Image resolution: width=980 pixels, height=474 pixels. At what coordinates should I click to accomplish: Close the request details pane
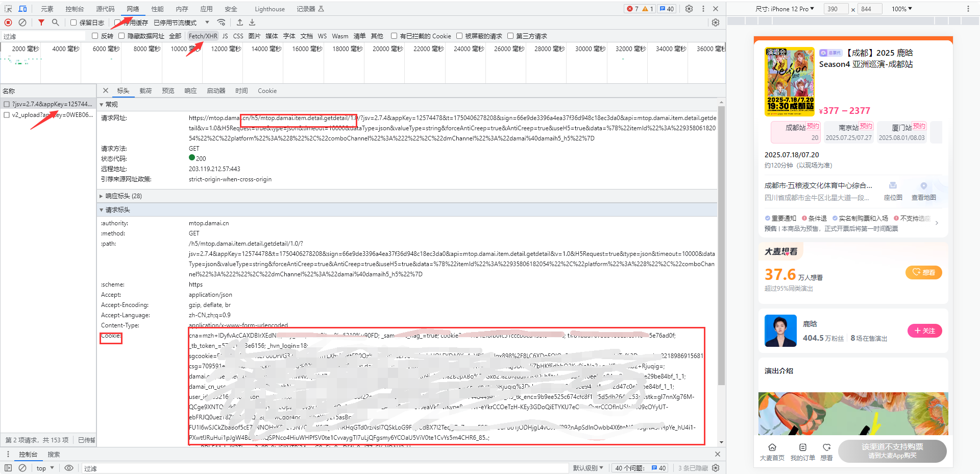click(x=106, y=90)
